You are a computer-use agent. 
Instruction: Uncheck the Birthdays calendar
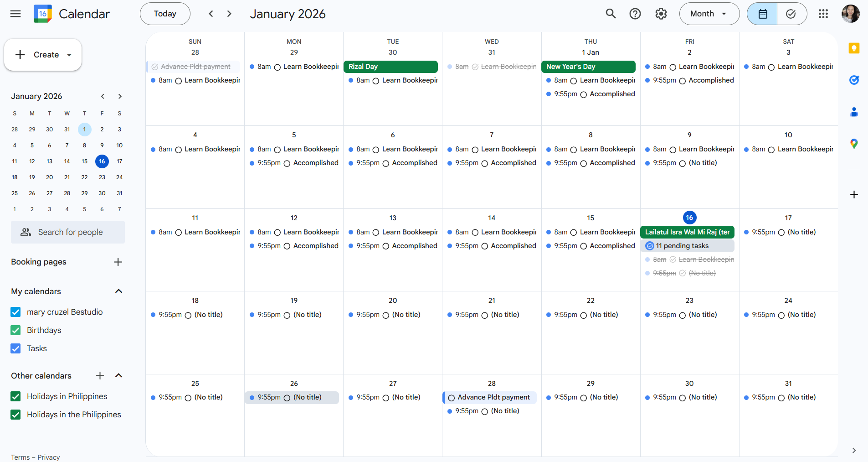[15, 330]
